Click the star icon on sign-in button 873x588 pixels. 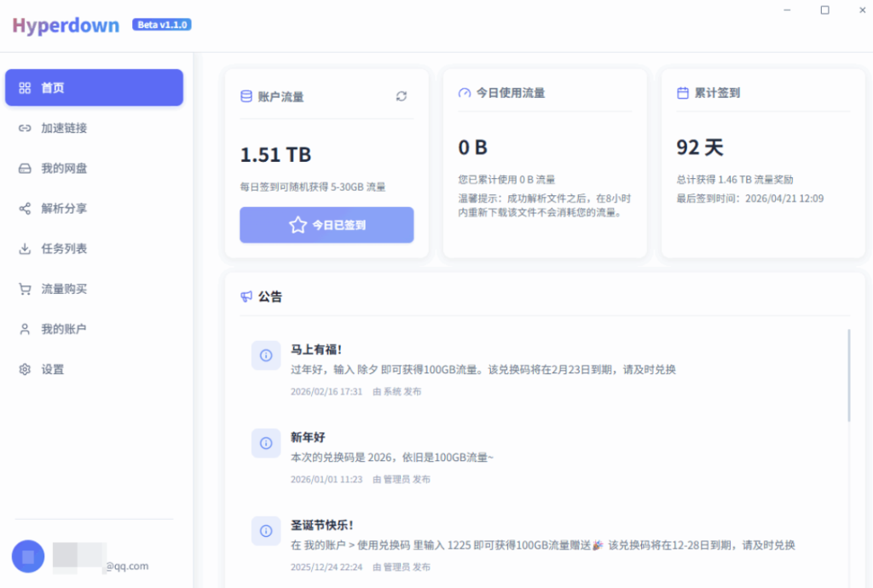298,225
